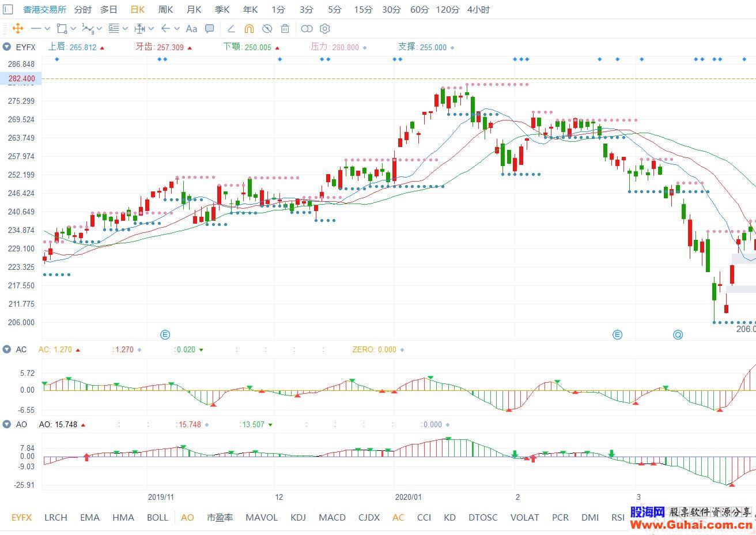
Task: Open arrow tool dropdown arrow
Action: (x=177, y=28)
